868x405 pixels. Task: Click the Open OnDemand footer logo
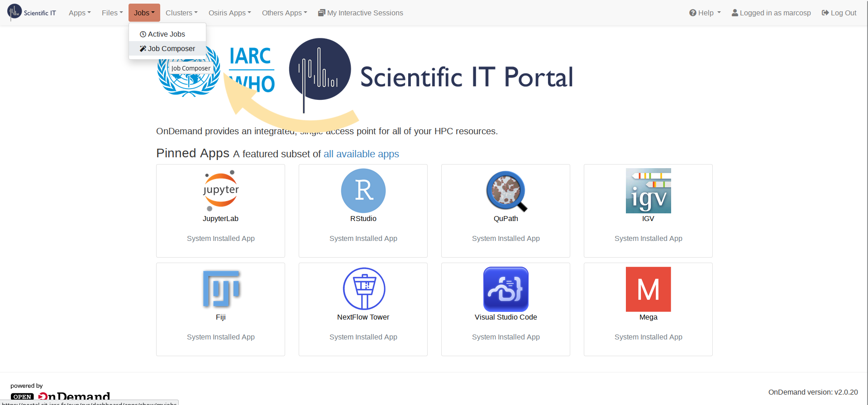click(x=60, y=396)
